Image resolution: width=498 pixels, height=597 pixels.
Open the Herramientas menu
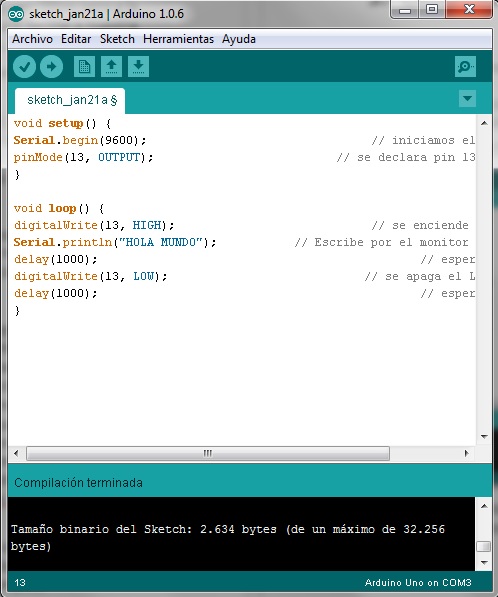point(178,39)
